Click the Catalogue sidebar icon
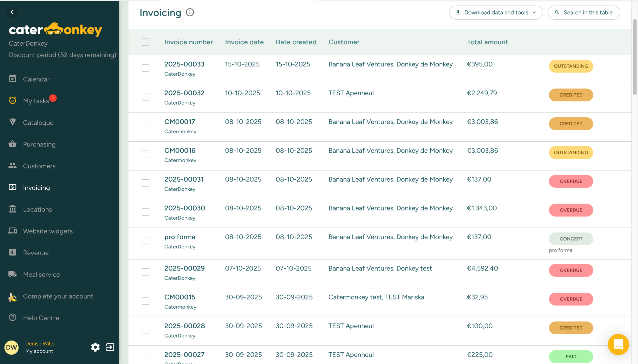This screenshot has height=364, width=638. pos(12,122)
